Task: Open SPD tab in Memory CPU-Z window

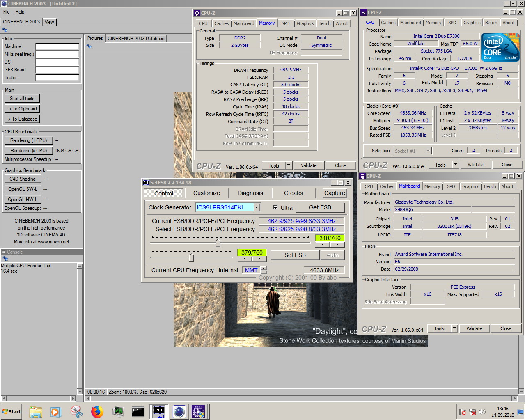Action: (286, 23)
